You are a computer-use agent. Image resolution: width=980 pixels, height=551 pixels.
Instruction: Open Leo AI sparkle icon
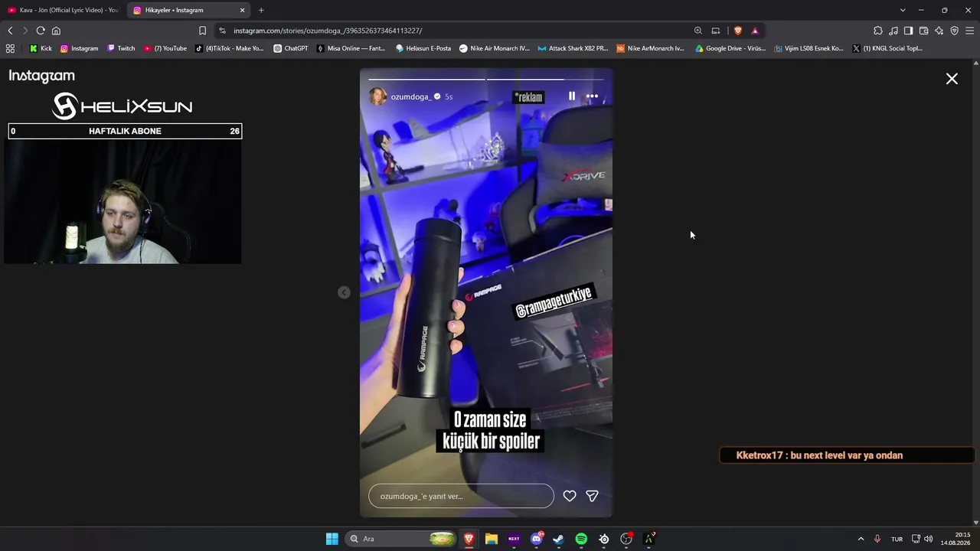[939, 31]
